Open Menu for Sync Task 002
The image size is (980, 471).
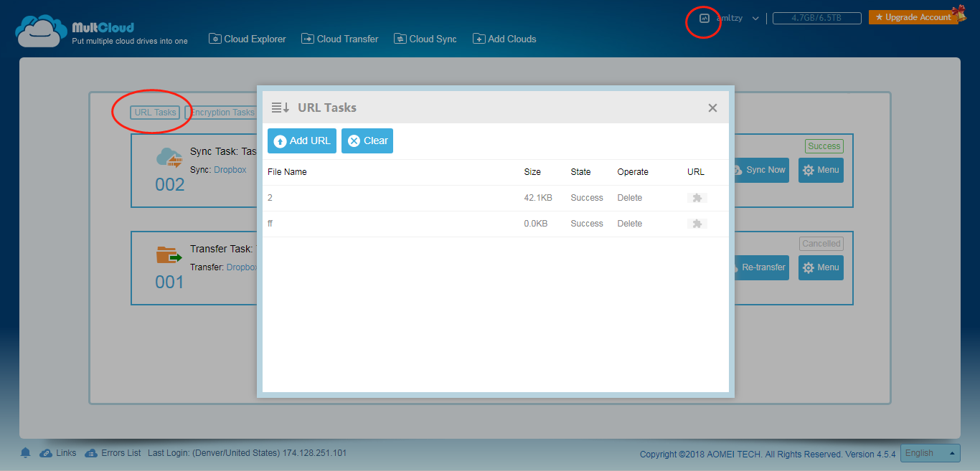(x=821, y=170)
